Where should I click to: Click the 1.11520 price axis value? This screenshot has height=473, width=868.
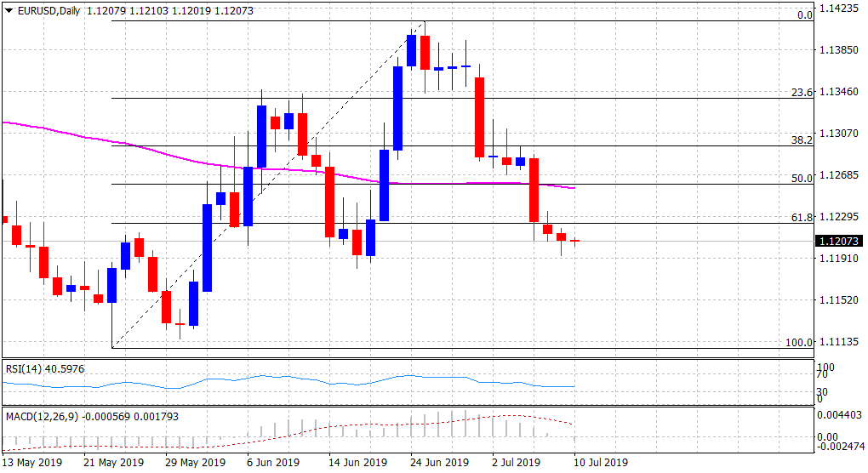coord(839,299)
